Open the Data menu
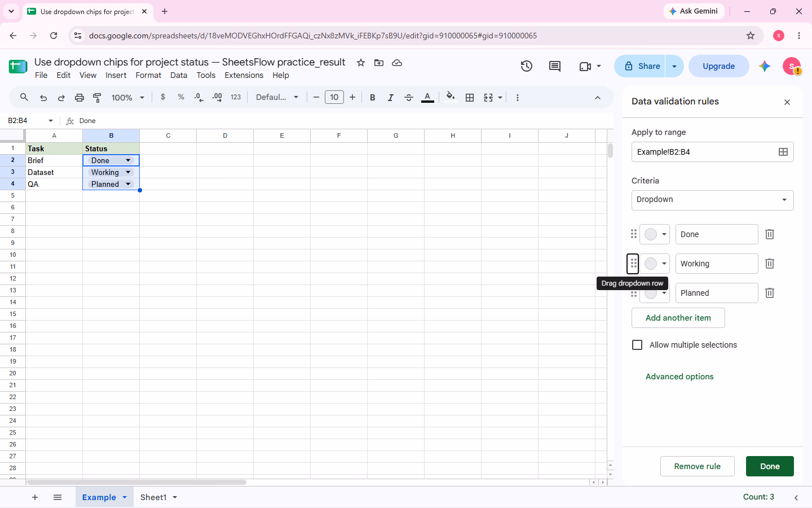 click(179, 75)
